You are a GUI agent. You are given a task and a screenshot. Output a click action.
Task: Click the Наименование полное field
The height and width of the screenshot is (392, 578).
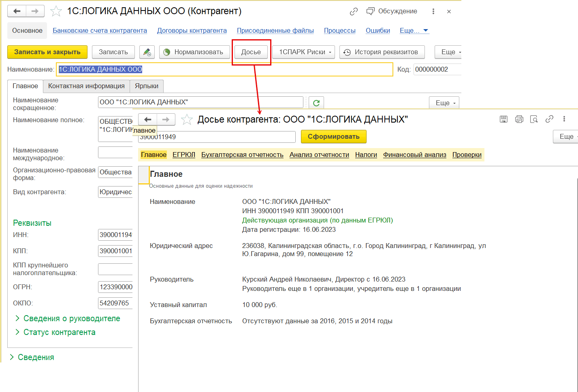(115, 129)
